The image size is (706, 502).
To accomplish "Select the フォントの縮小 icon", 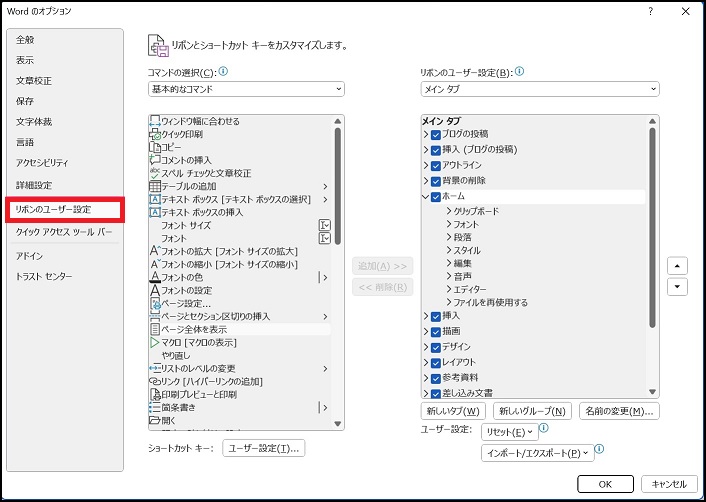I will point(155,264).
